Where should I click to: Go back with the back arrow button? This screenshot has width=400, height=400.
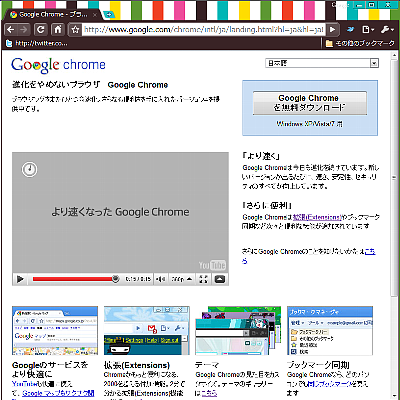pos(11,30)
